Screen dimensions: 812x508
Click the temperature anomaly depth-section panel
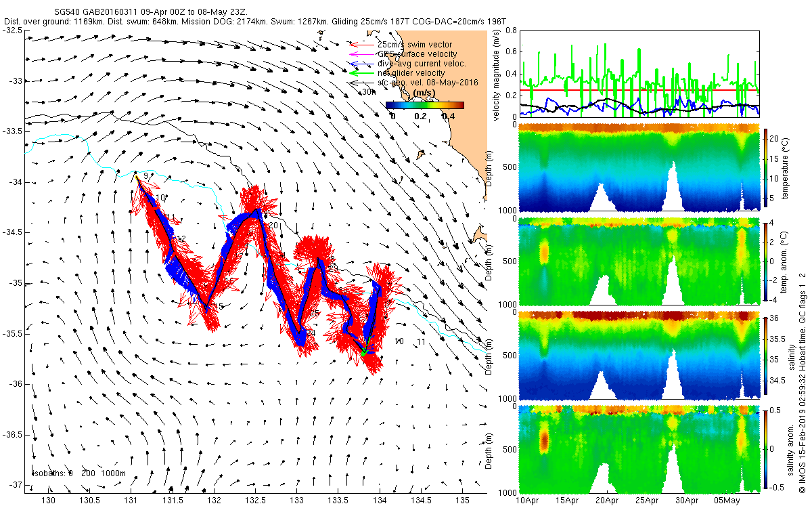[638, 261]
